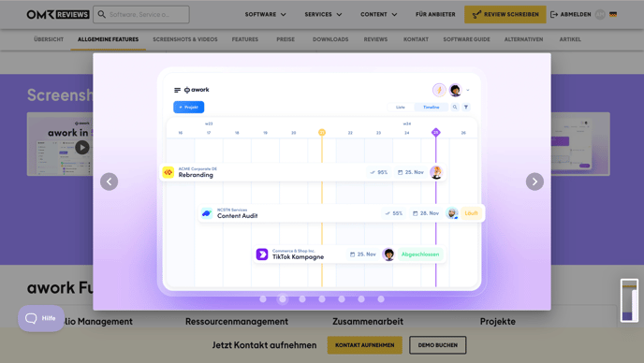Open the Hilfe chat bubble

point(41,318)
